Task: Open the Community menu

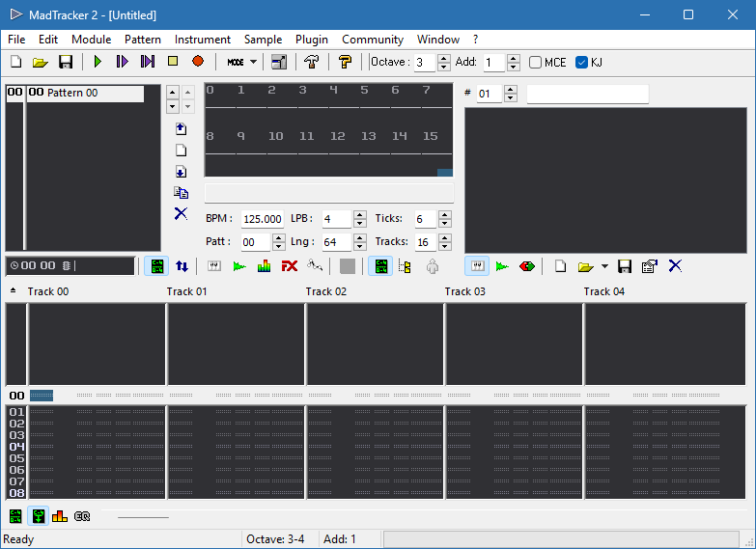Action: click(x=373, y=39)
